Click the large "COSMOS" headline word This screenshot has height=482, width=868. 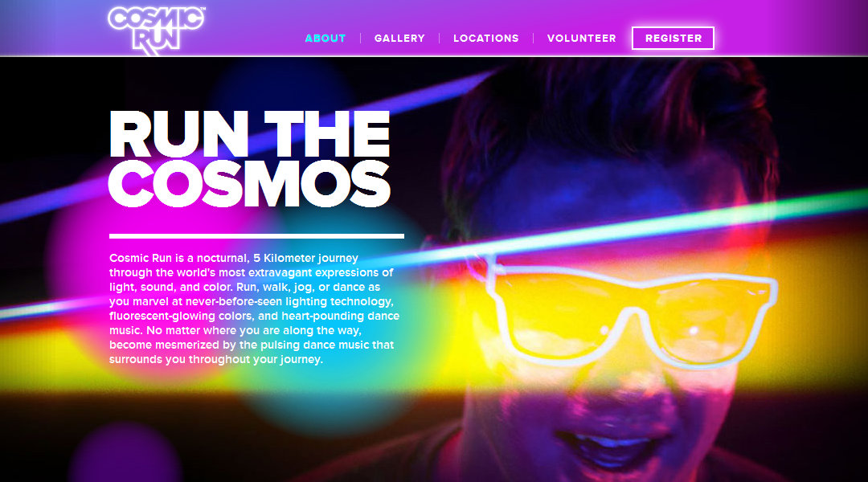(x=250, y=184)
